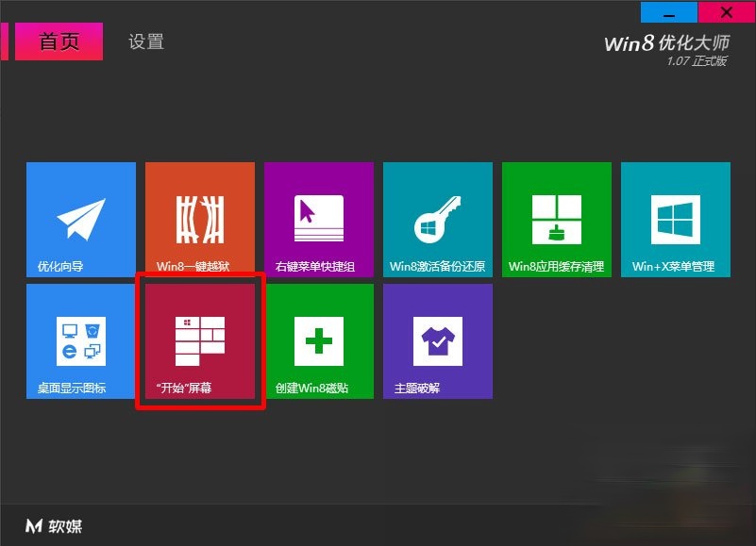
Task: Launch Win8应用缓存清理 cache cleaner
Action: tap(556, 219)
